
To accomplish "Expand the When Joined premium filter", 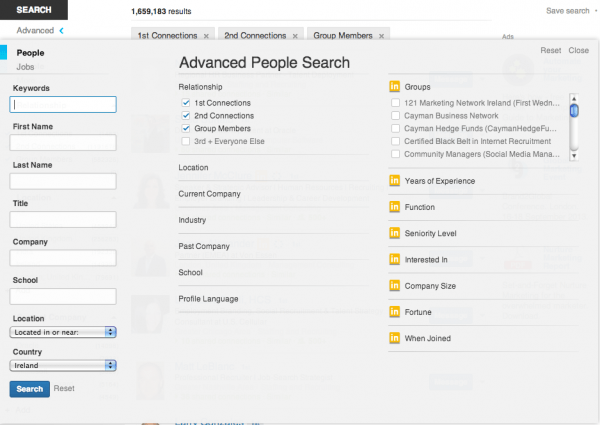I will [x=428, y=338].
